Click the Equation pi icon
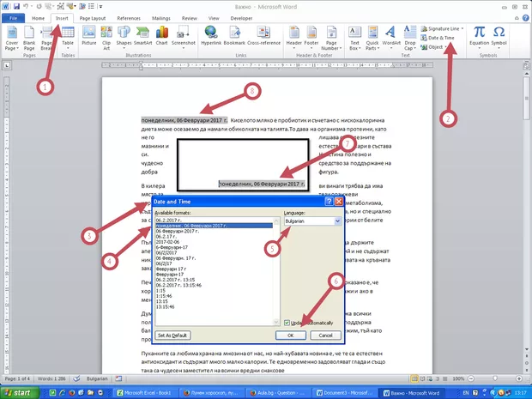532x399 pixels. coord(479,33)
